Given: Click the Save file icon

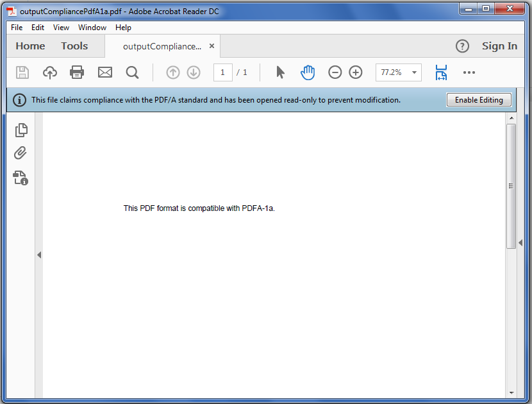Looking at the screenshot, I should [22, 72].
